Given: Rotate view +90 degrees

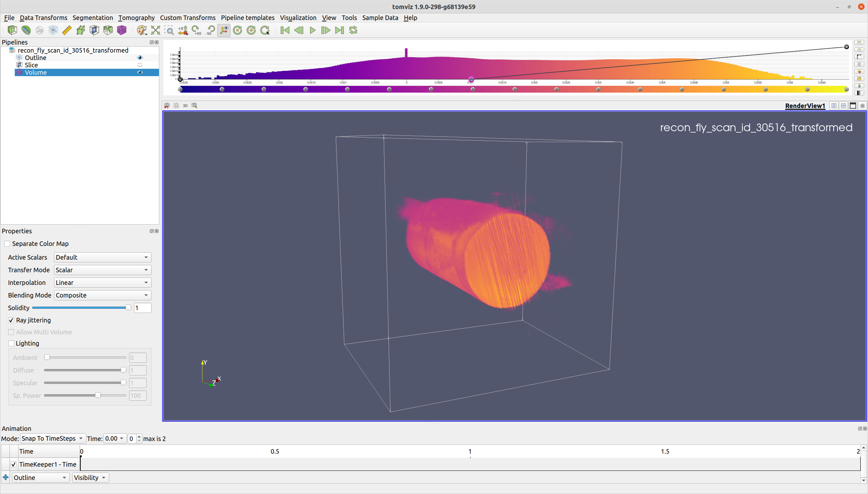Looking at the screenshot, I should point(196,30).
